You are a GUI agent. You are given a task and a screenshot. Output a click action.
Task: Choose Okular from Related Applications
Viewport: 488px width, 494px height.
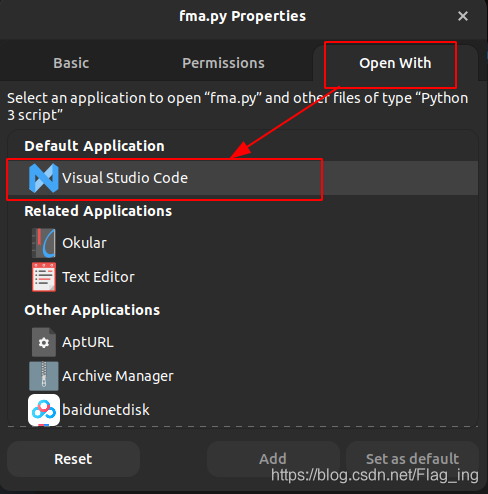[x=243, y=243]
